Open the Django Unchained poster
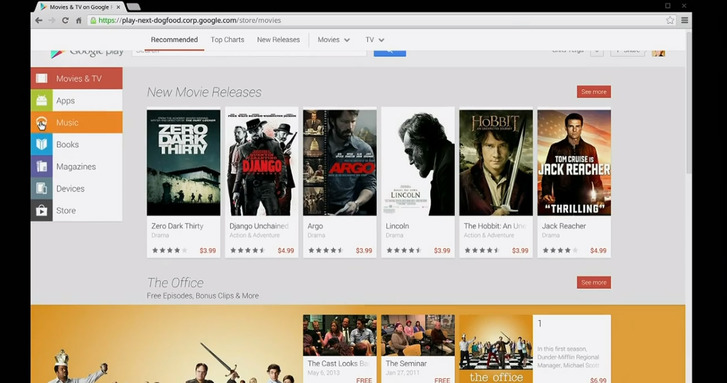Viewport: 727px width, 383px height. (x=261, y=163)
